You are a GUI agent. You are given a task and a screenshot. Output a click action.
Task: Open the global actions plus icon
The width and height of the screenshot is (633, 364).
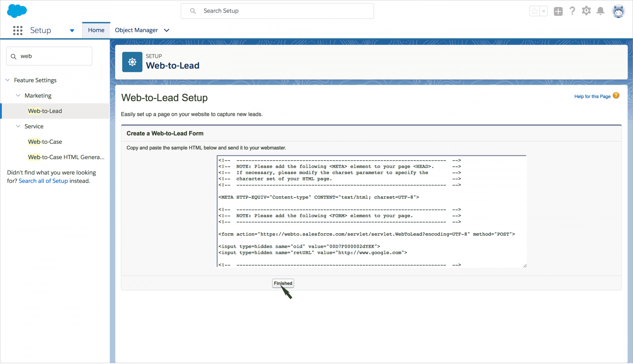pyautogui.click(x=558, y=11)
